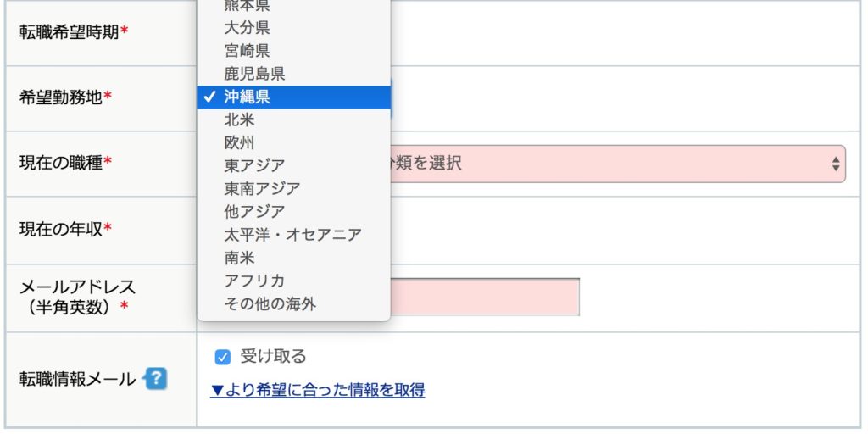Choose 宮崎県 from the prefecture list
868x434 pixels.
coord(294,51)
